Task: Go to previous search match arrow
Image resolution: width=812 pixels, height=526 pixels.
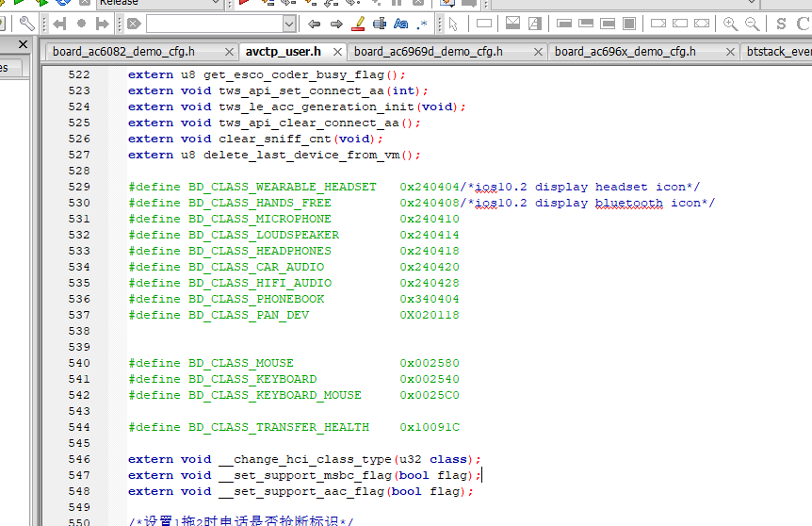Action: [314, 24]
